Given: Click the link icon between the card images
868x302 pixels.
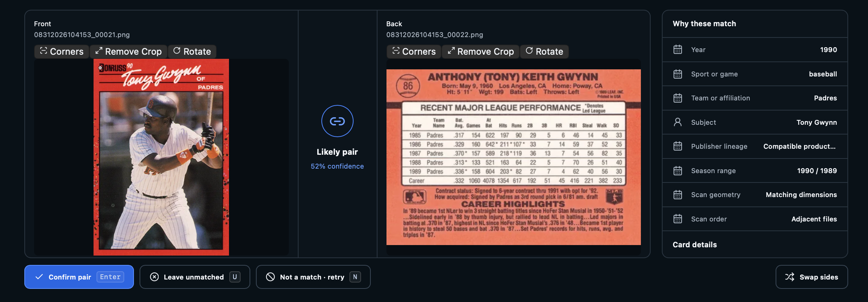Looking at the screenshot, I should click(337, 121).
